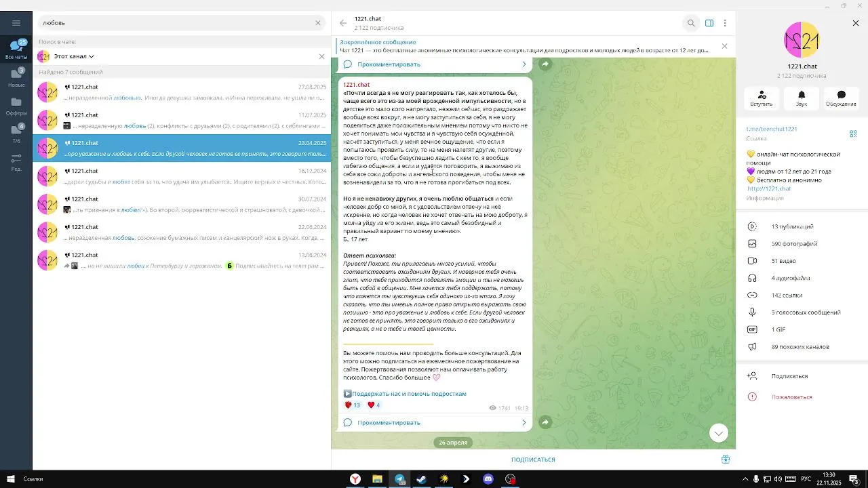The image size is (868, 488).
Task: Open the T/6 folder
Action: [16, 134]
